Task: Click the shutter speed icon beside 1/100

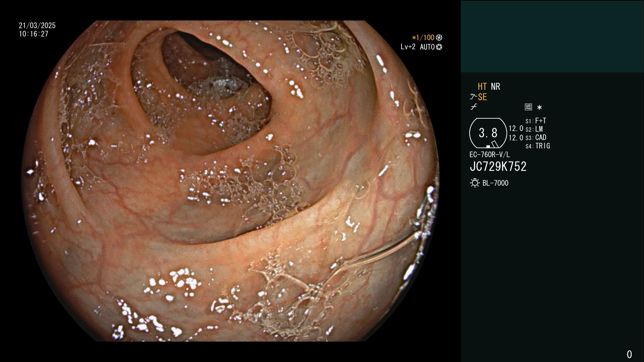Action: [x=439, y=38]
